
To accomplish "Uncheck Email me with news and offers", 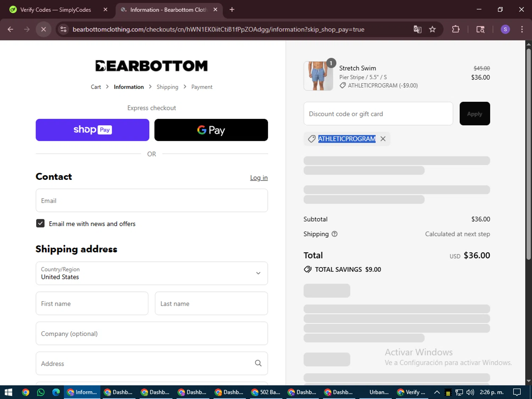I will [40, 223].
